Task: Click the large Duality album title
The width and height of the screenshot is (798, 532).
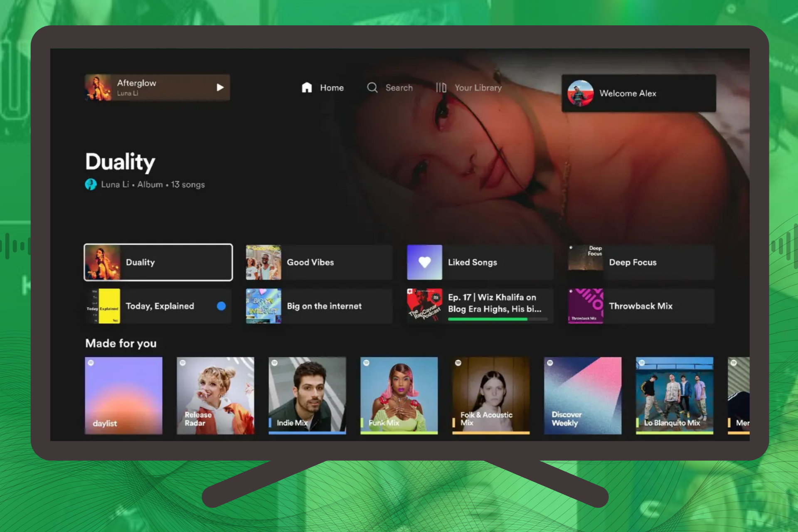Action: tap(120, 162)
